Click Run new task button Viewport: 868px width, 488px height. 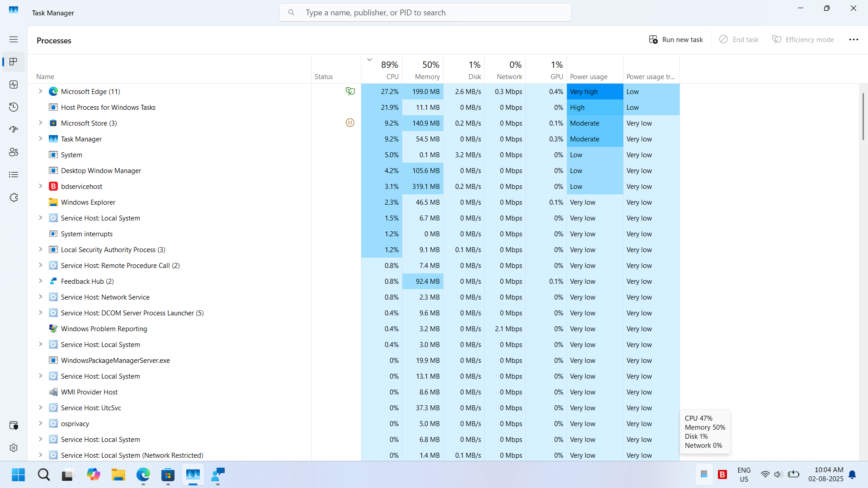(x=676, y=40)
